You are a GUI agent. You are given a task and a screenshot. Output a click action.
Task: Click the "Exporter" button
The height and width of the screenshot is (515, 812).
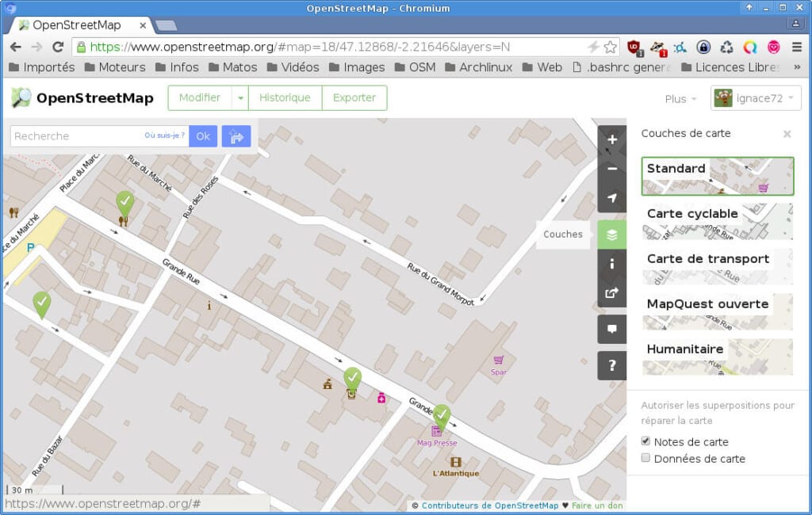[x=354, y=97]
